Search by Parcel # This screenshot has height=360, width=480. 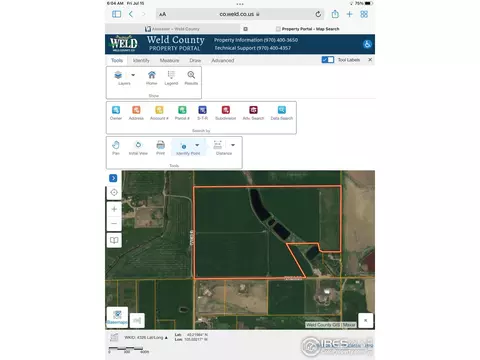(x=182, y=113)
